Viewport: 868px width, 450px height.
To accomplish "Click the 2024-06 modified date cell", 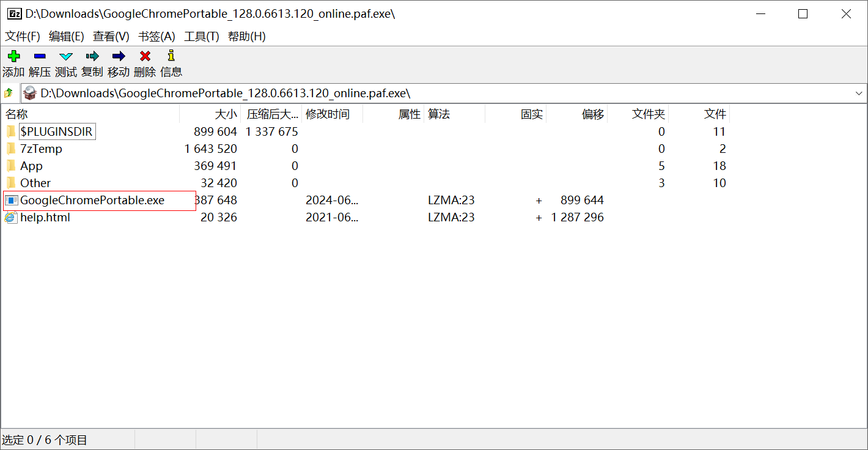I will point(332,200).
